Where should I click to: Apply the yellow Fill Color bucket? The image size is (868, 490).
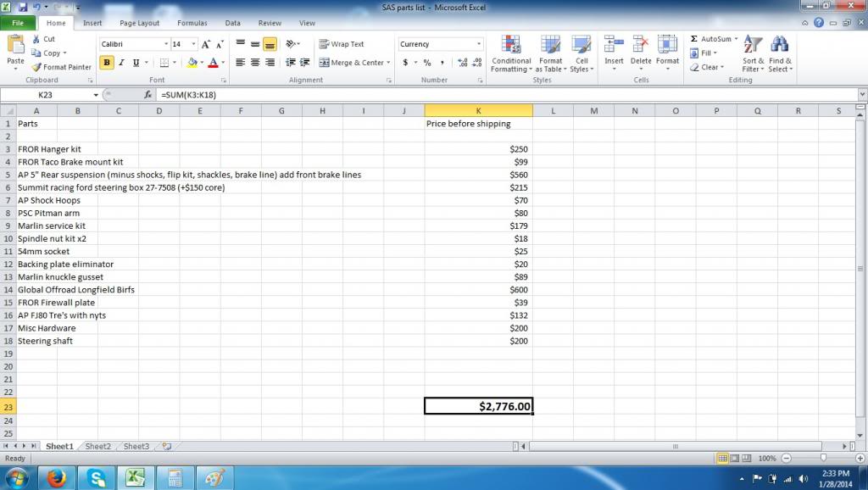(192, 63)
